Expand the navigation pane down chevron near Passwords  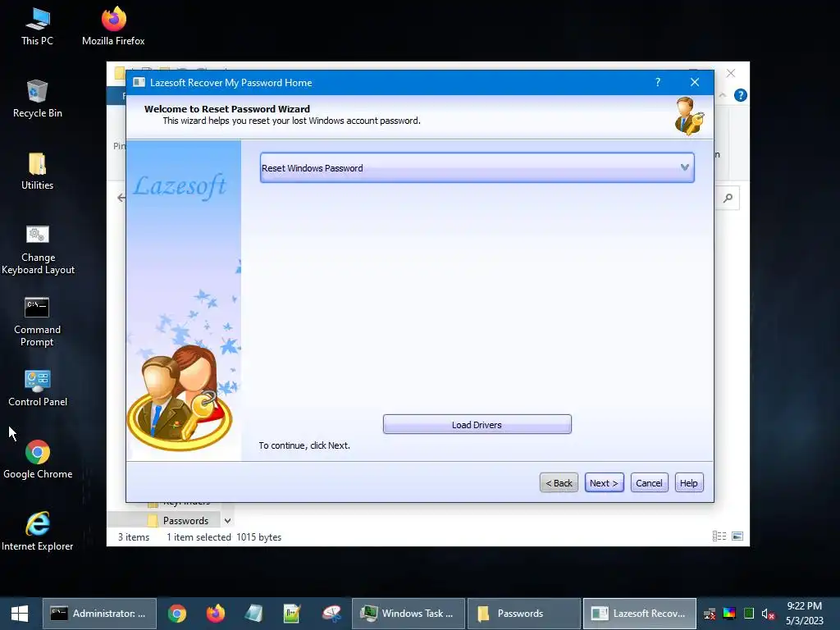pyautogui.click(x=228, y=521)
